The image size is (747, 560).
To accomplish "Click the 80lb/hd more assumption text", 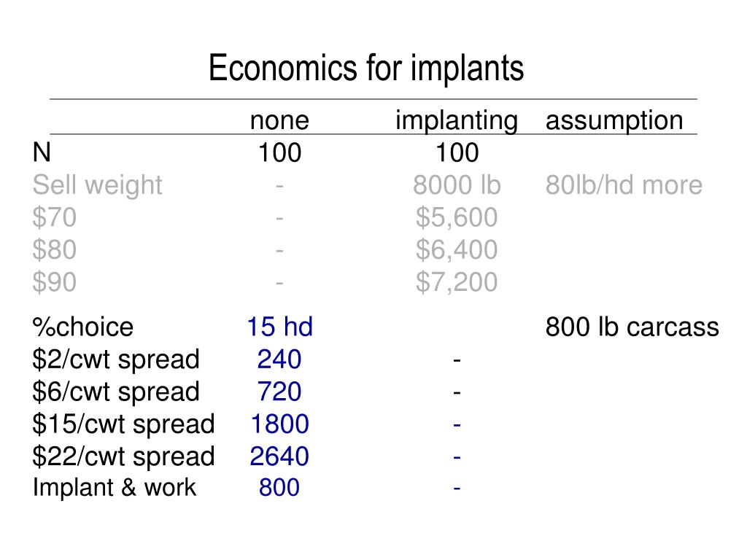I will (624, 184).
